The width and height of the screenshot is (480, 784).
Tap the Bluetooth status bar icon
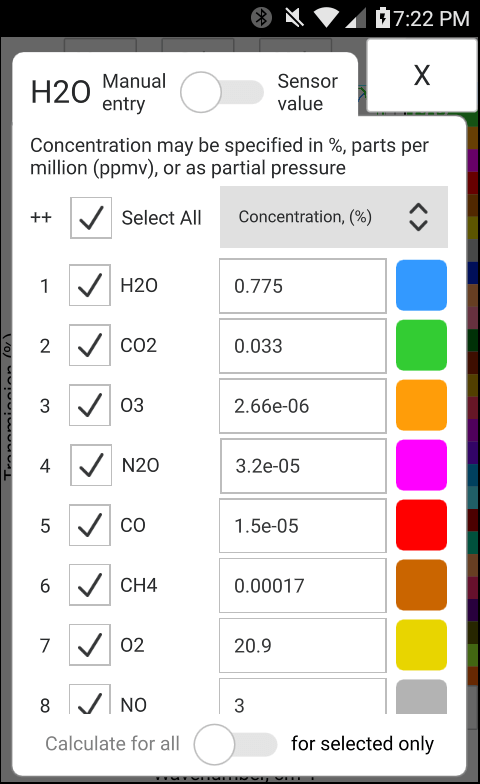pyautogui.click(x=261, y=18)
